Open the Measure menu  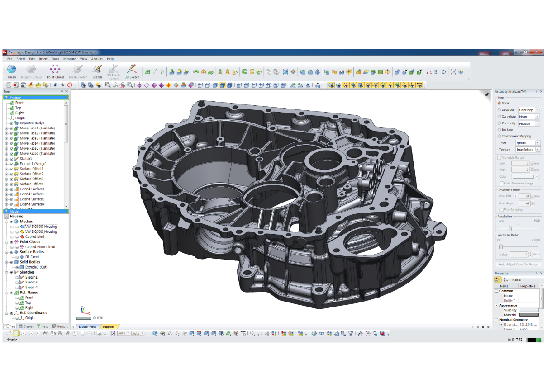click(x=69, y=59)
